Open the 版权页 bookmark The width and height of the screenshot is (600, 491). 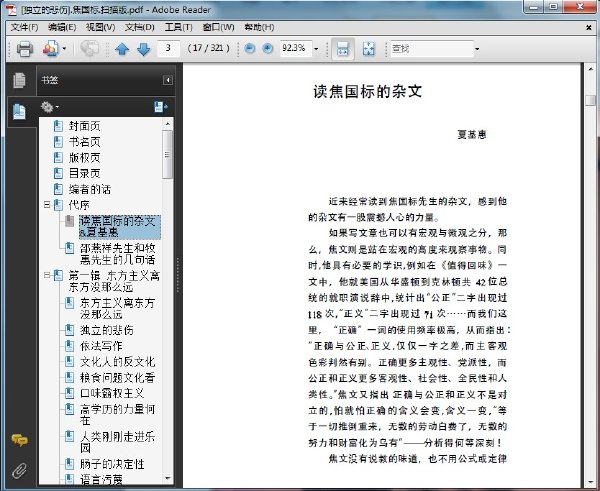pos(85,157)
